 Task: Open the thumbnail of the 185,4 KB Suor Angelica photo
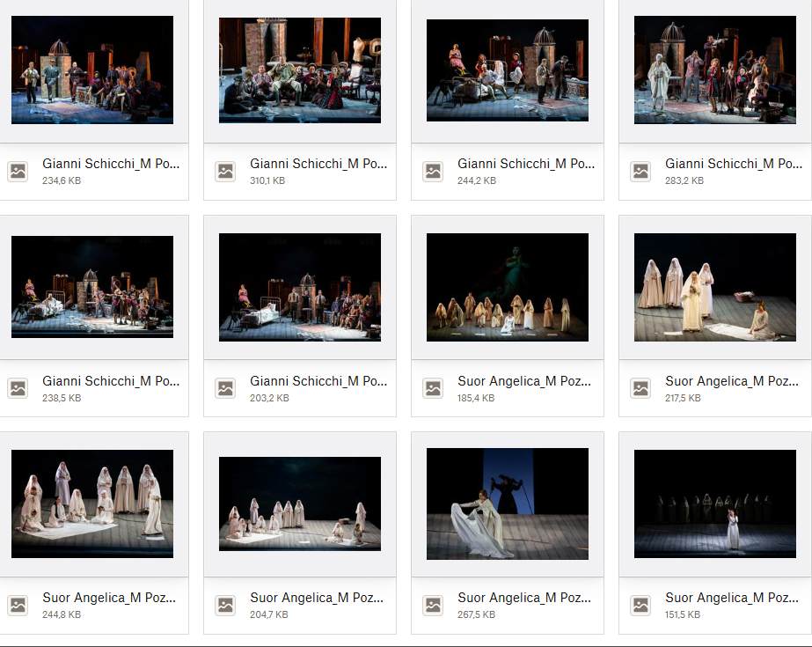[x=508, y=288]
